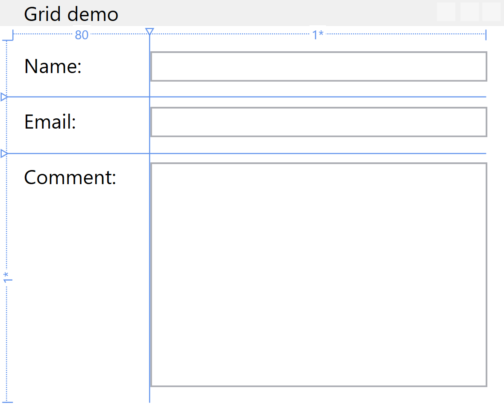
Task: Click the Grid demo window title
Action: 71,14
